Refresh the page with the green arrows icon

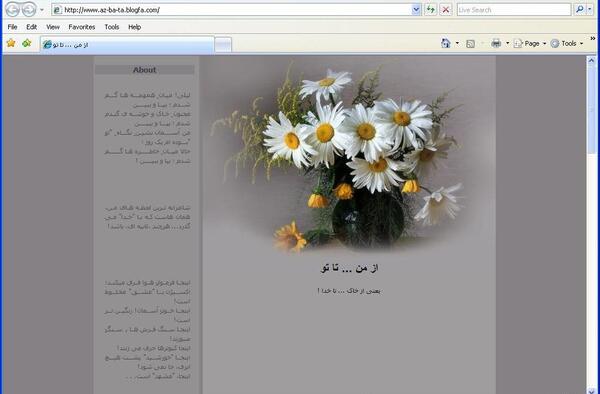click(430, 10)
